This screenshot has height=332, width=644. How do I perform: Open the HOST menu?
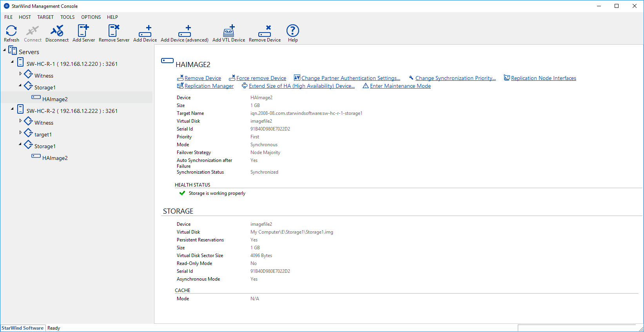25,17
